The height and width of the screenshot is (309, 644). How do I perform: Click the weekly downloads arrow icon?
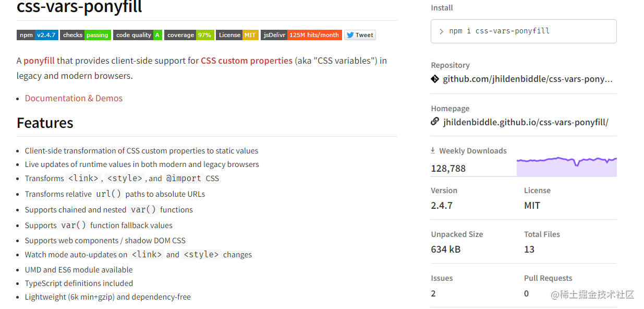point(433,150)
